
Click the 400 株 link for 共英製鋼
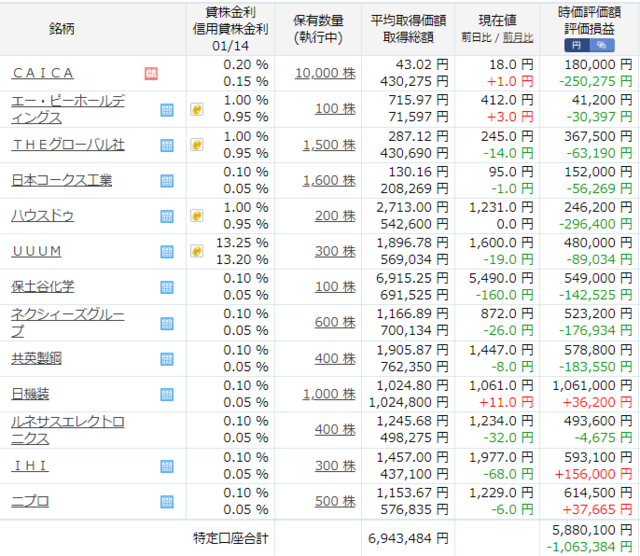click(x=335, y=359)
